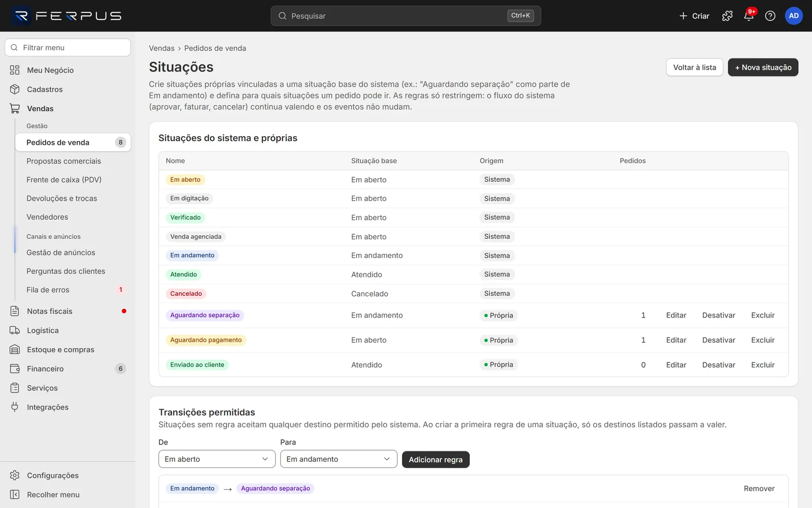Click the Nova situação button

click(x=763, y=68)
